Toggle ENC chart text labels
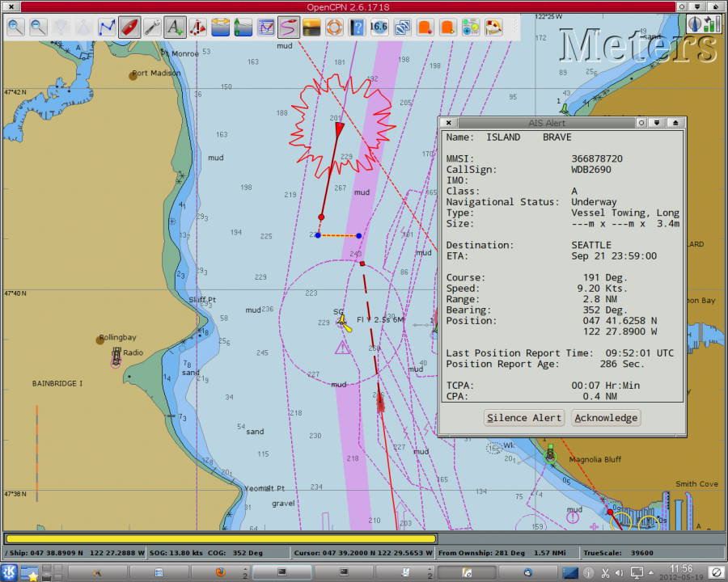The height and width of the screenshot is (582, 728). (176, 27)
